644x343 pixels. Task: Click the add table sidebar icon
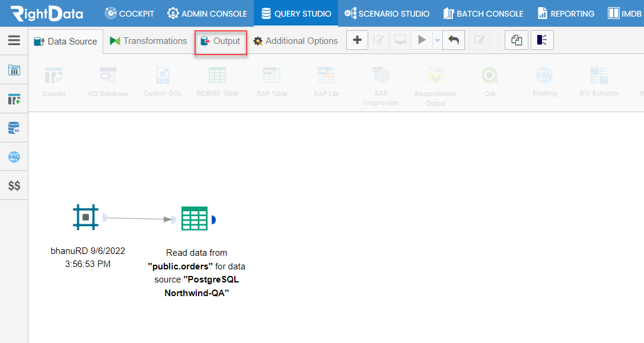[14, 99]
